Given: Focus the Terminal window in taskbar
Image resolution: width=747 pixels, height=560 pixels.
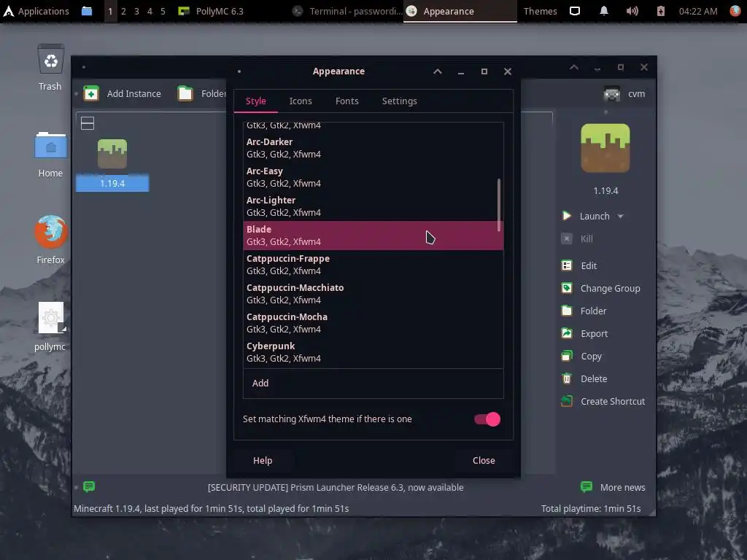Looking at the screenshot, I should [x=347, y=11].
